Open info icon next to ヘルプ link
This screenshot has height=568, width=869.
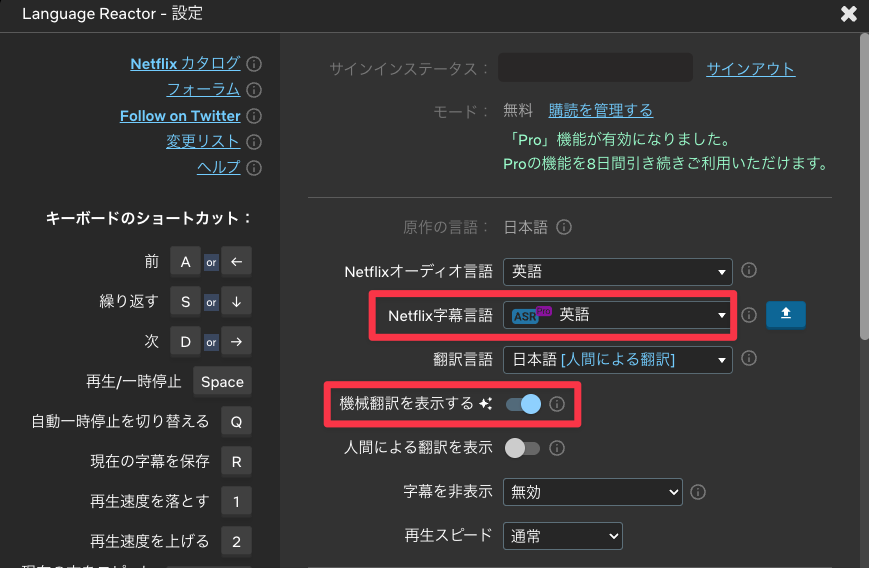pos(254,168)
